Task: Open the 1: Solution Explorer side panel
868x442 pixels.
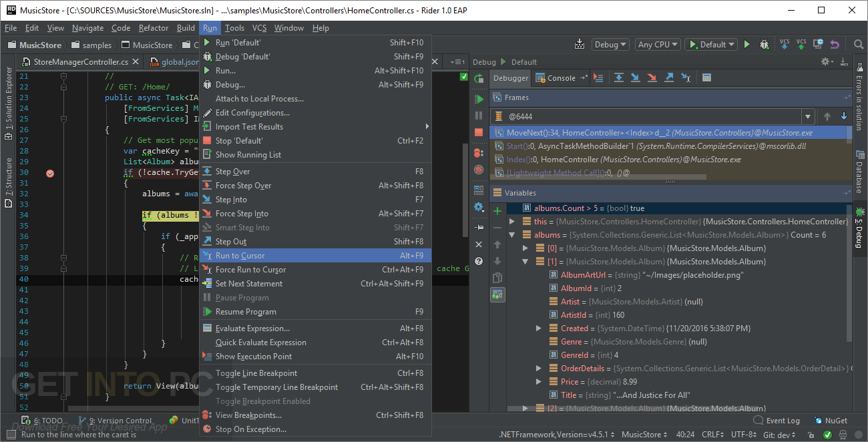Action: coord(8,103)
